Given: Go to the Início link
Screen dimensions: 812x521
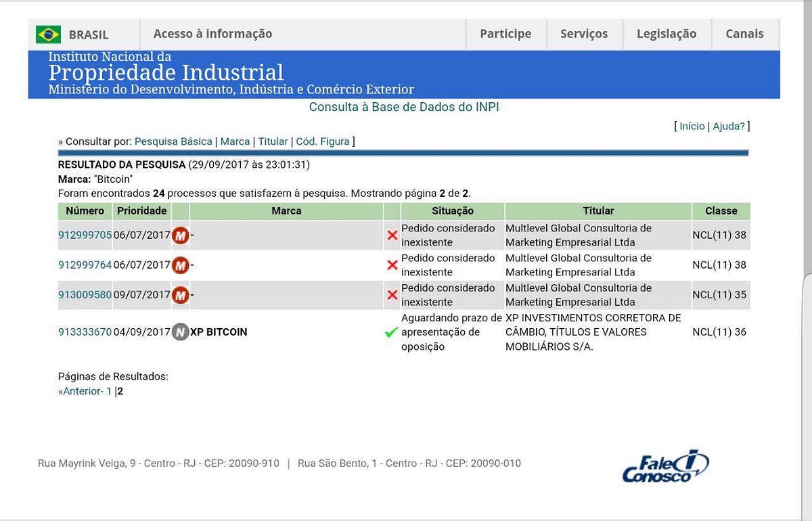Looking at the screenshot, I should [x=692, y=127].
